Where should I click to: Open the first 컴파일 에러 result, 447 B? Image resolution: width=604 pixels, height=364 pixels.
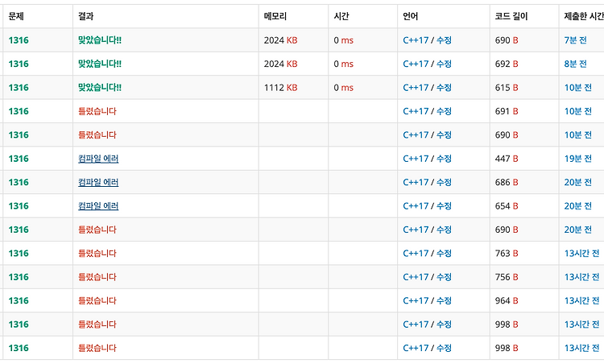click(x=98, y=159)
